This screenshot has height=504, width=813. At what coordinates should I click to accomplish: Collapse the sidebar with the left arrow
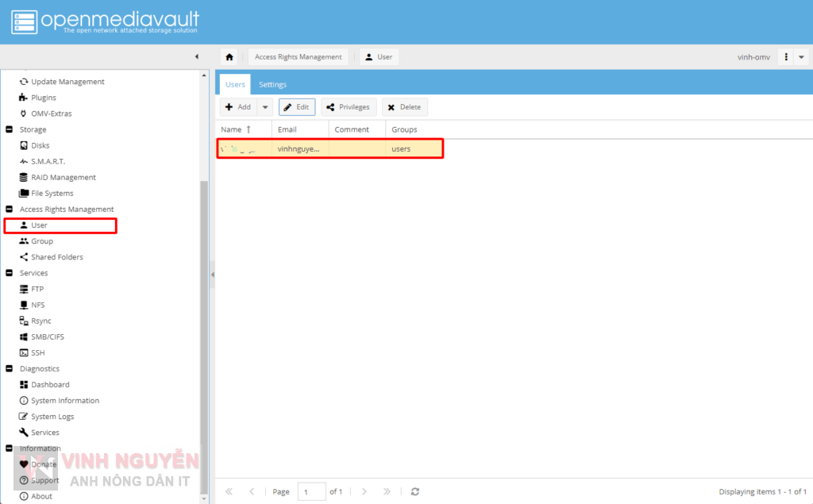click(197, 56)
